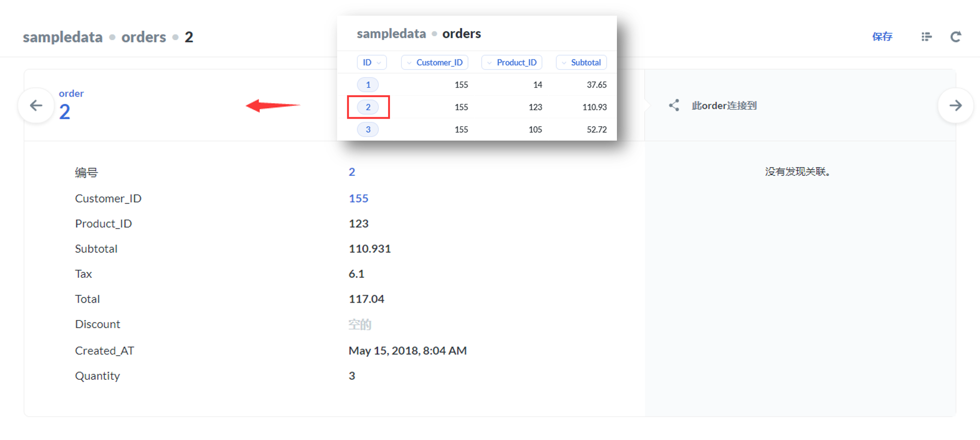Image resolution: width=980 pixels, height=440 pixels.
Task: Click the Total value 117.04
Action: click(366, 299)
